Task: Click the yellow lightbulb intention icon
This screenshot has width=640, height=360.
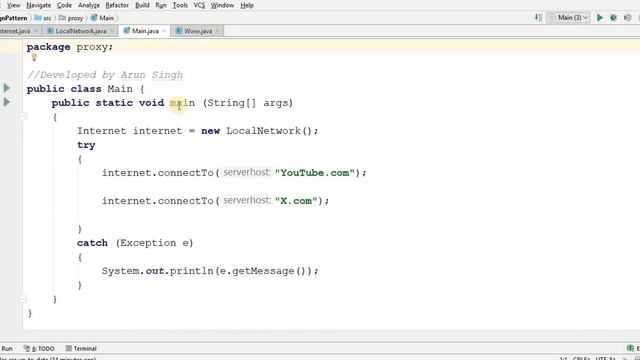Action: 34,58
